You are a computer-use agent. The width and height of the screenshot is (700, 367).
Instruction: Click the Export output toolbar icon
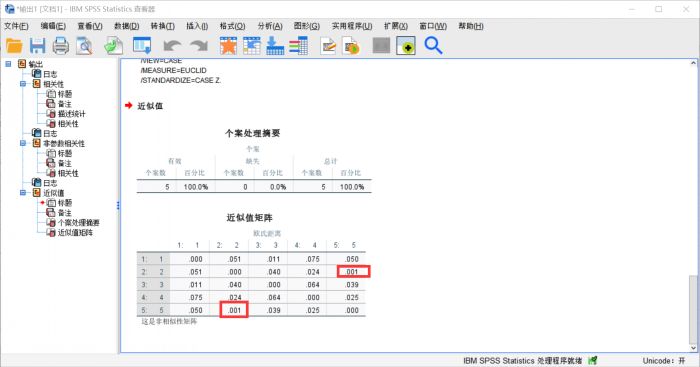pos(113,46)
